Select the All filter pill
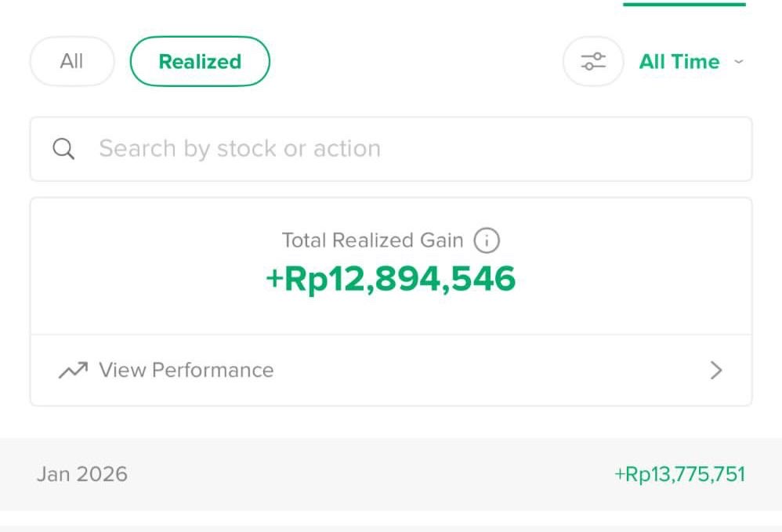This screenshot has width=782, height=532. click(71, 61)
